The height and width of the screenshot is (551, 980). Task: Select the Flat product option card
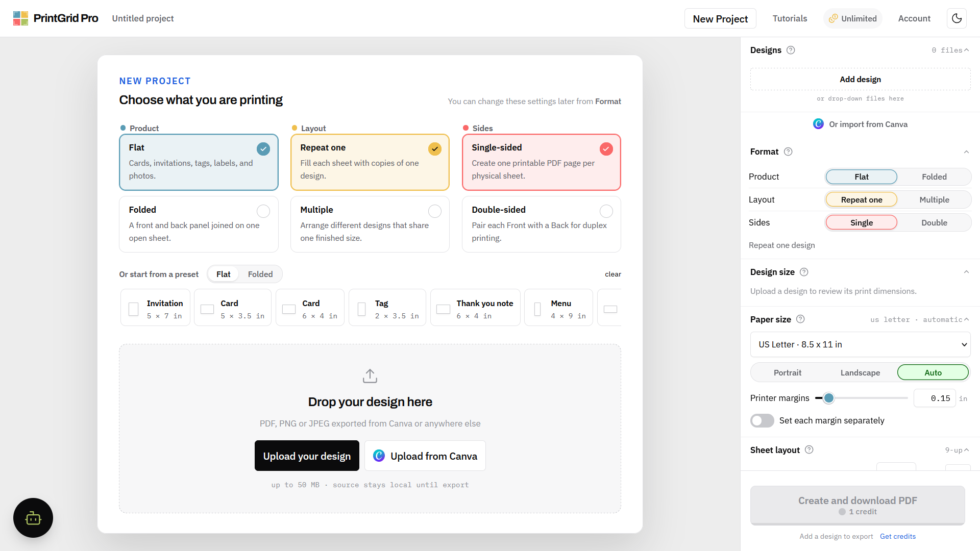[x=199, y=162]
